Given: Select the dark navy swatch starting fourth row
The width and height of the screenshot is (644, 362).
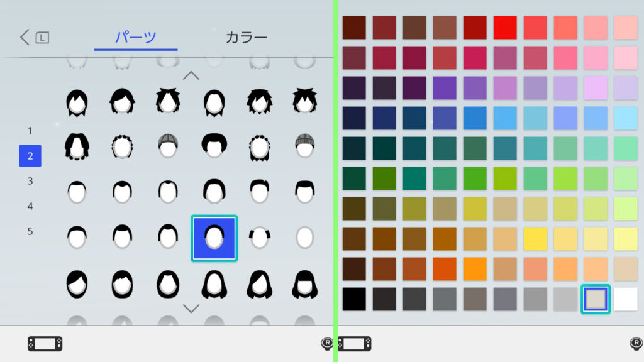Looking at the screenshot, I should pos(354,118).
